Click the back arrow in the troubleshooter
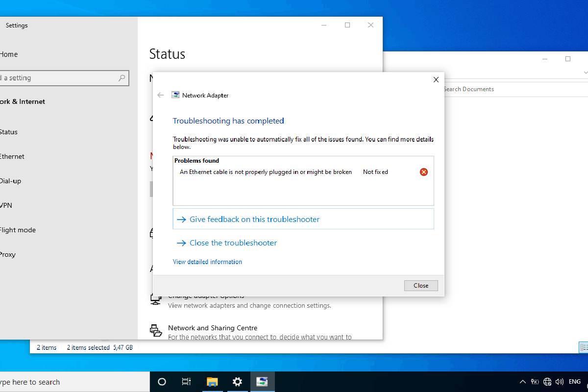This screenshot has width=588, height=392. tap(160, 95)
